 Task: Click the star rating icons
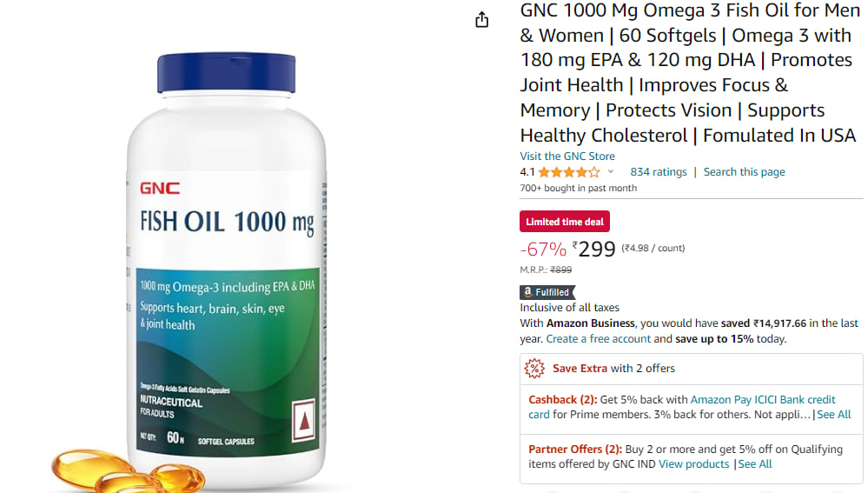click(x=569, y=171)
